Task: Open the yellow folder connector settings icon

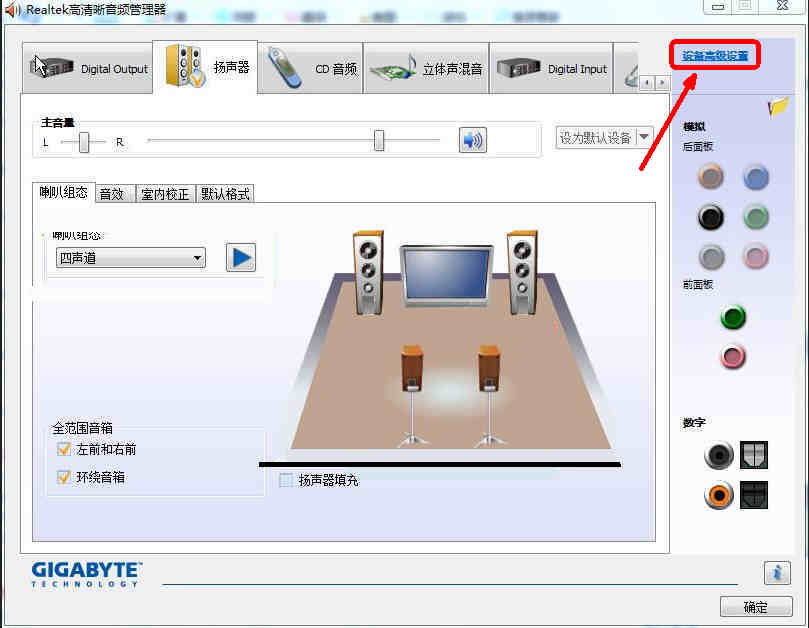Action: tap(778, 107)
